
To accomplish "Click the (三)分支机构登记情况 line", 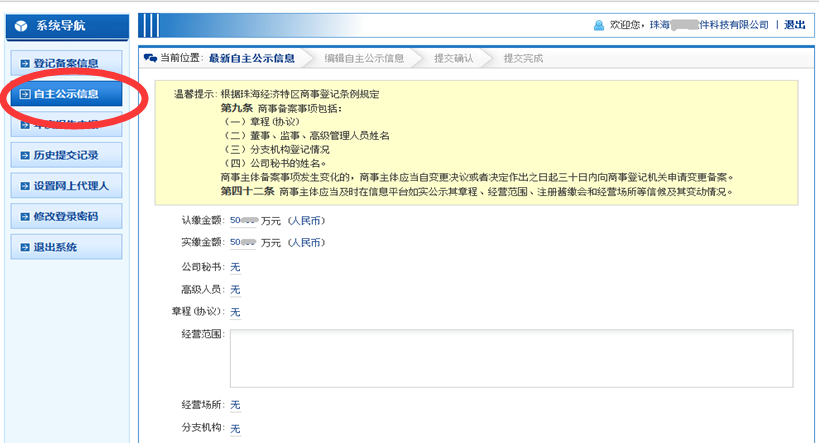I will click(x=275, y=149).
